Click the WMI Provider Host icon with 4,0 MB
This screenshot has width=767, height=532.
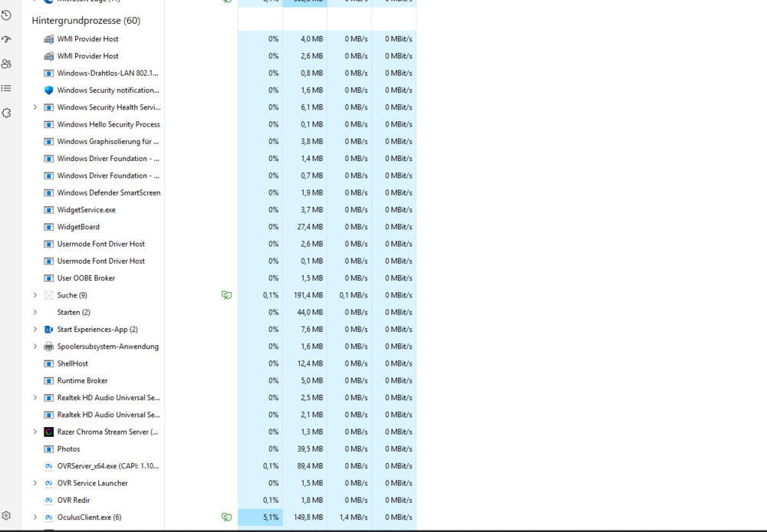(49, 39)
